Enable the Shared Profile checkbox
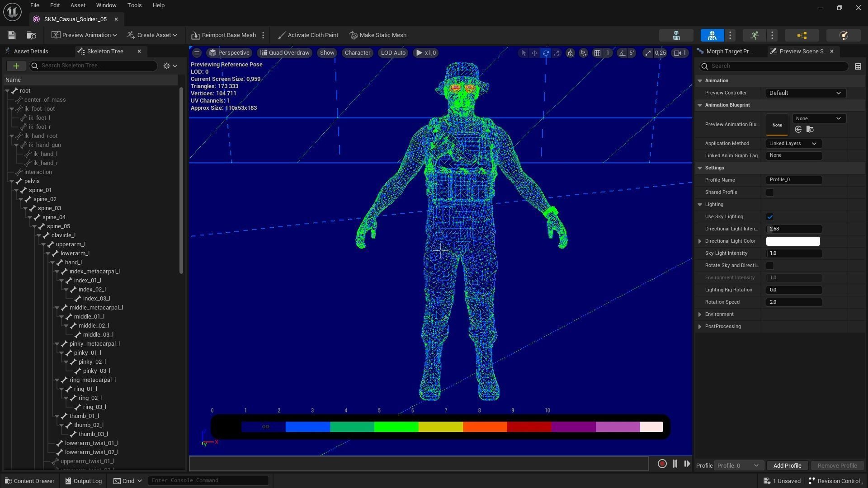 769,192
